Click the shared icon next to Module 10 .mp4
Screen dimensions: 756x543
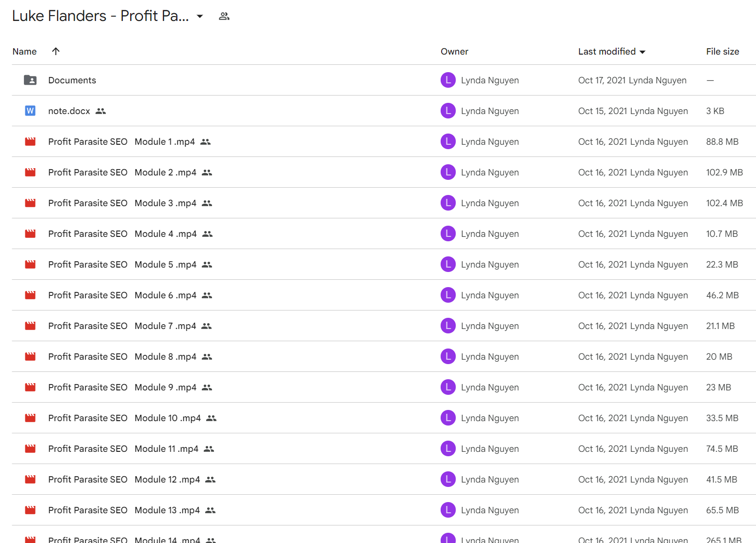pos(212,418)
